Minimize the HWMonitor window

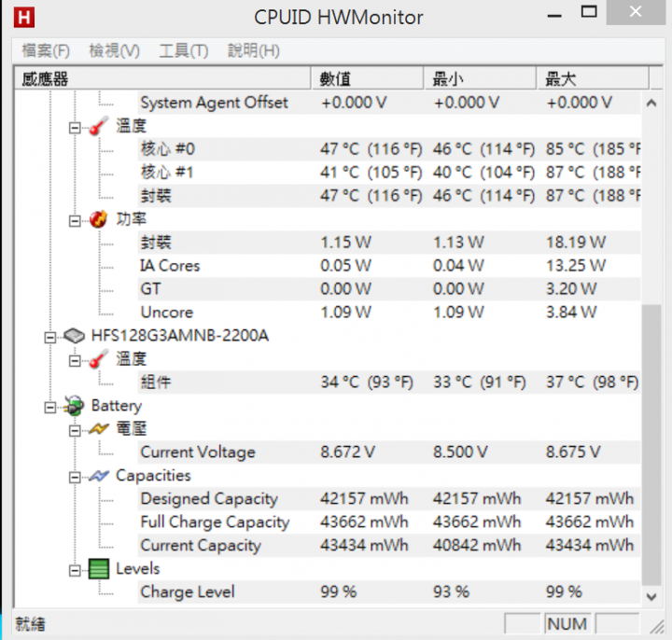click(x=554, y=16)
